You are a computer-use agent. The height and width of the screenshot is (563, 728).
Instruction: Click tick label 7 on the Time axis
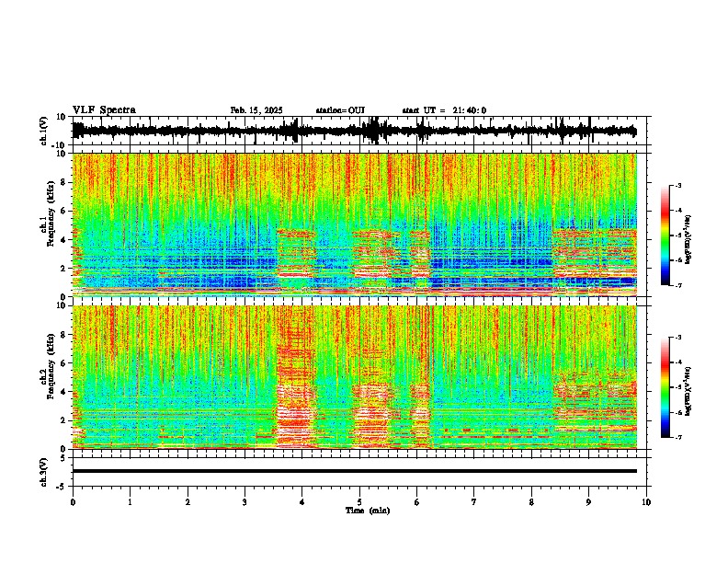pos(474,502)
